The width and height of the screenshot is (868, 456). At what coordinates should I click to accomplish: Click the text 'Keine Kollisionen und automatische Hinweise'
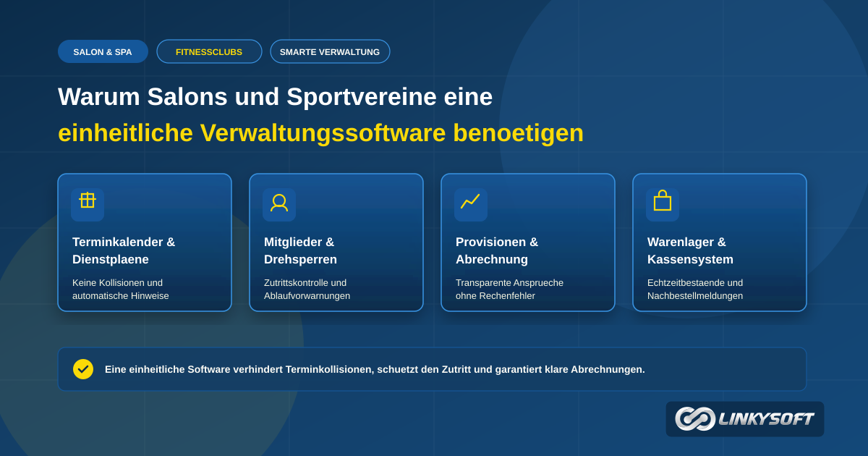(121, 289)
